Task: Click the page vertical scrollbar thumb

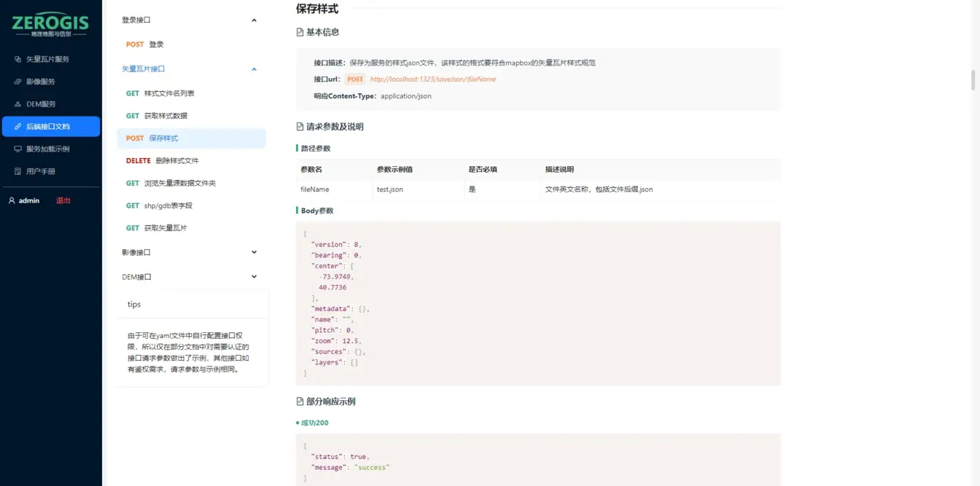Action: 973,79
